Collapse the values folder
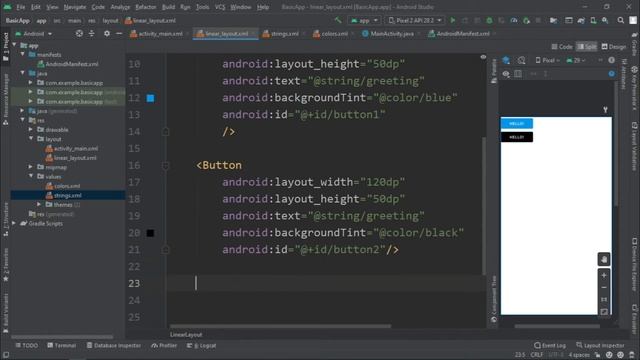640x360 pixels. pyautogui.click(x=31, y=176)
